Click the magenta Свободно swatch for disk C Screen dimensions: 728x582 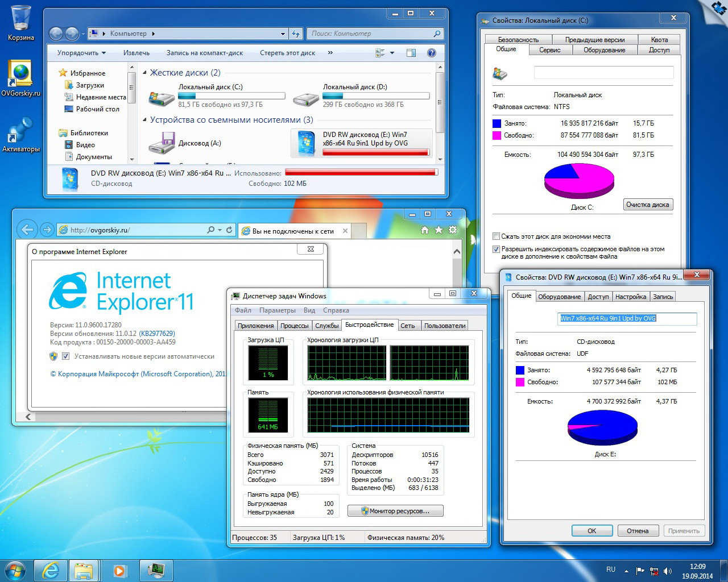pyautogui.click(x=497, y=135)
